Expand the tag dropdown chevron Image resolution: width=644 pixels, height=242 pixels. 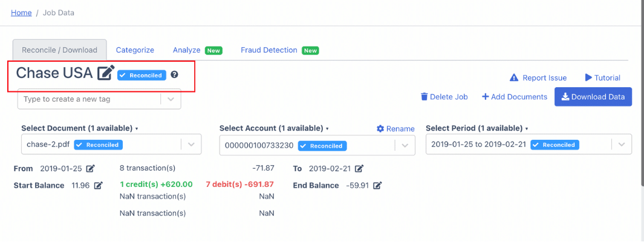[x=171, y=99]
